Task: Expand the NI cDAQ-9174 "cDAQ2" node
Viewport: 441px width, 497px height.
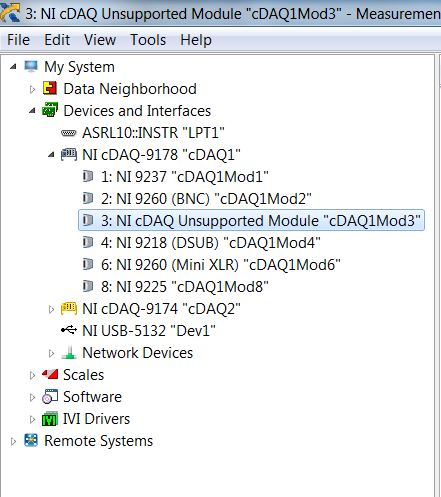Action: coord(51,309)
